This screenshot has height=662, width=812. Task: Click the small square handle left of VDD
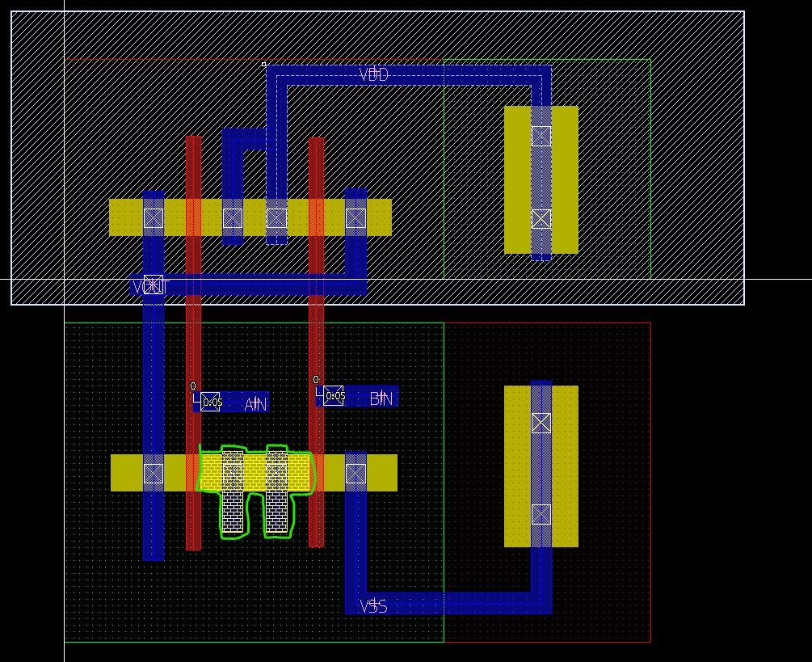(x=263, y=64)
